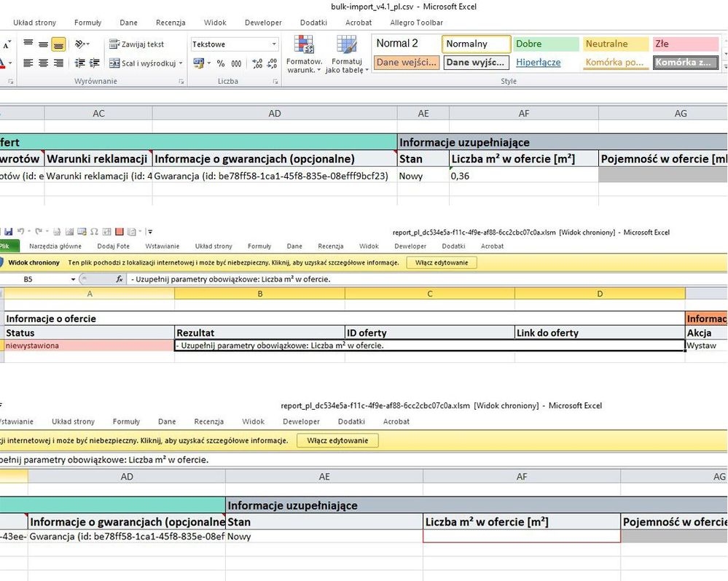Click red square icon in quick access toolbar

[x=120, y=231]
